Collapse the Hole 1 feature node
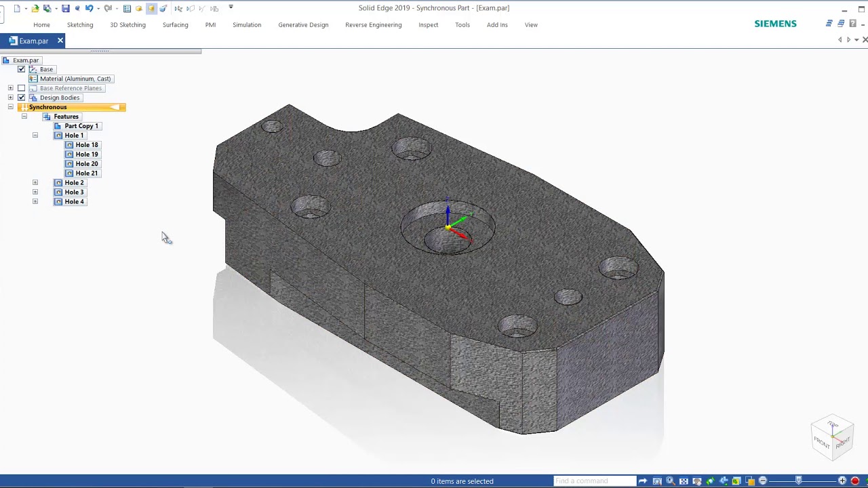Image resolution: width=868 pixels, height=488 pixels. point(35,136)
